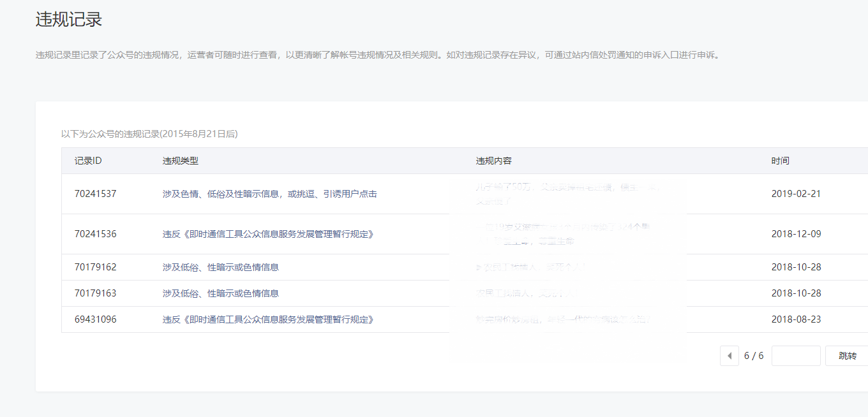
Task: Select record ID 70179162
Action: point(95,267)
